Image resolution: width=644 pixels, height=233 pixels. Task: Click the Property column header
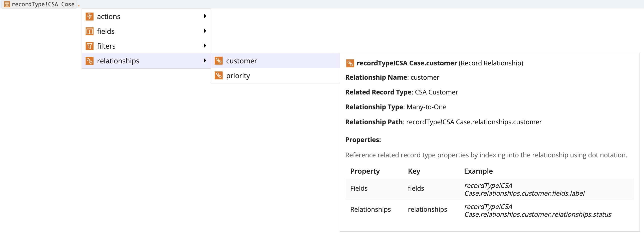point(365,171)
